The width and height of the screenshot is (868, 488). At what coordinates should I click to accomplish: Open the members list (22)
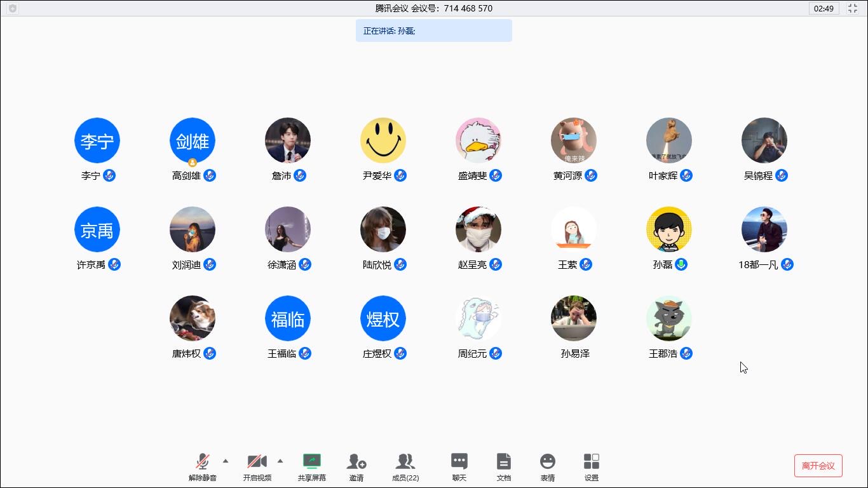click(405, 462)
